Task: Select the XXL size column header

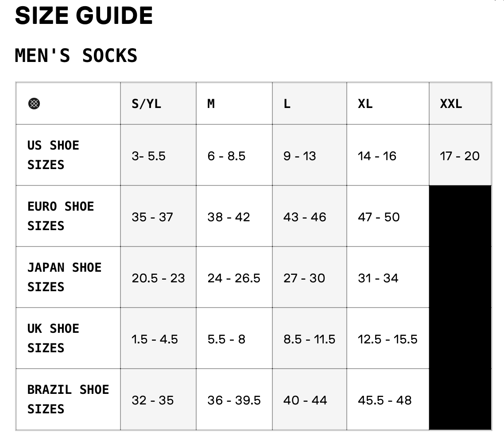Action: [451, 104]
